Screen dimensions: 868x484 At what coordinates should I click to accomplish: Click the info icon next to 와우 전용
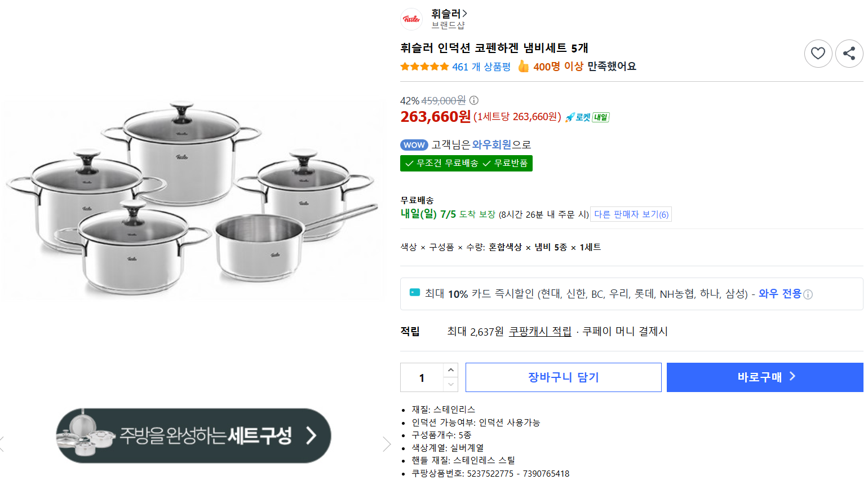[x=808, y=294]
